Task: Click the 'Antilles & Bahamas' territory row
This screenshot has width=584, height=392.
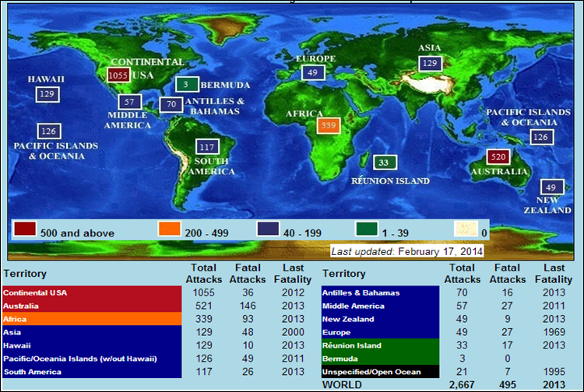Action: point(380,292)
